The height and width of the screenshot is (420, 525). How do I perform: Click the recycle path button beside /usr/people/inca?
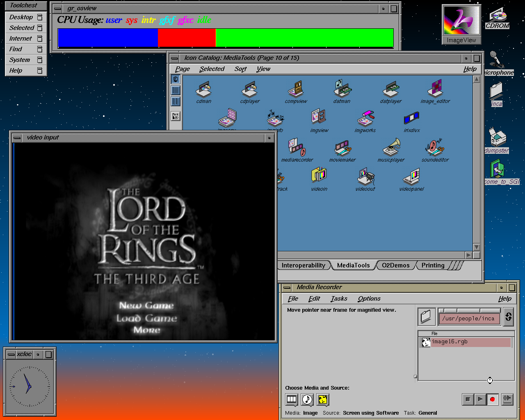(508, 316)
